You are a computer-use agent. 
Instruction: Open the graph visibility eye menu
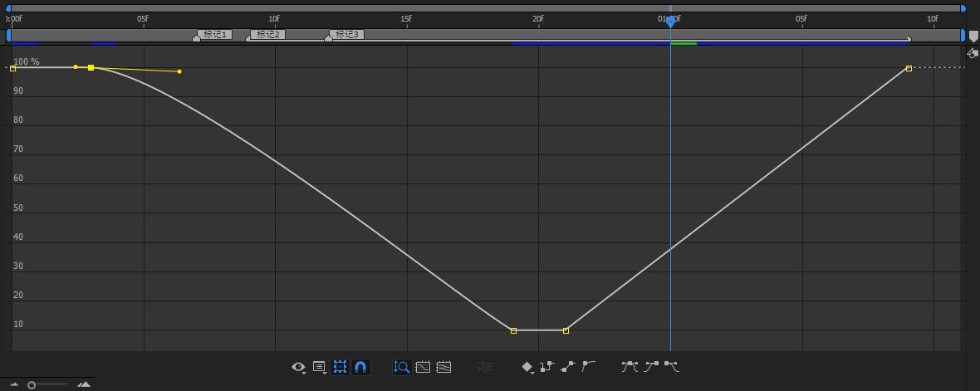coord(299,367)
